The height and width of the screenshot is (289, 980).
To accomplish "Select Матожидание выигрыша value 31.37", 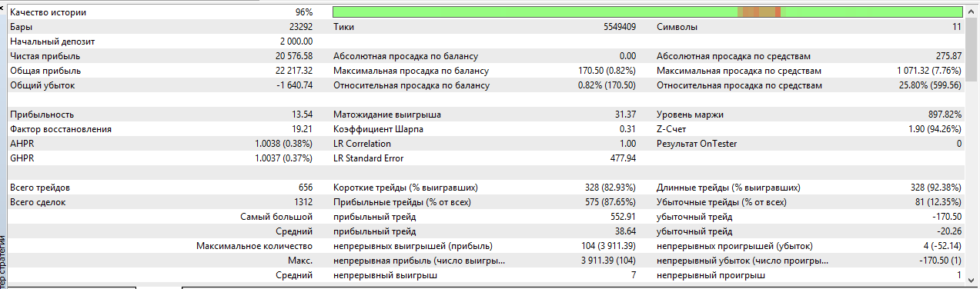I will [x=626, y=115].
